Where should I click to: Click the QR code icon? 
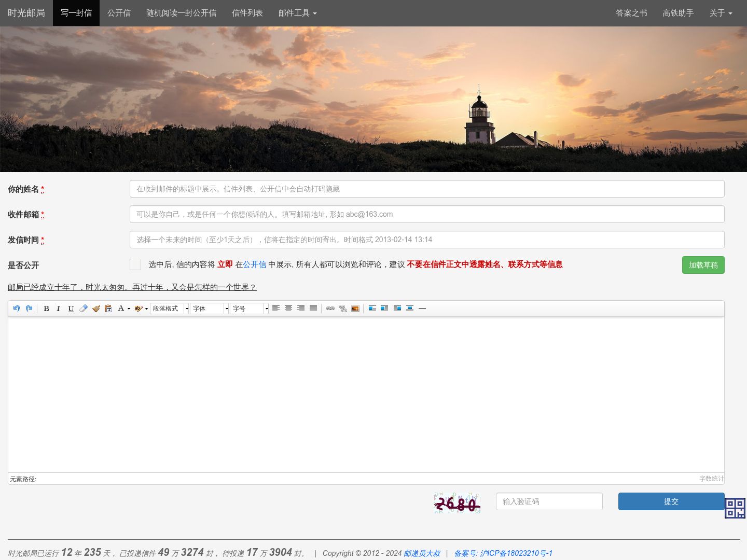[x=735, y=508]
